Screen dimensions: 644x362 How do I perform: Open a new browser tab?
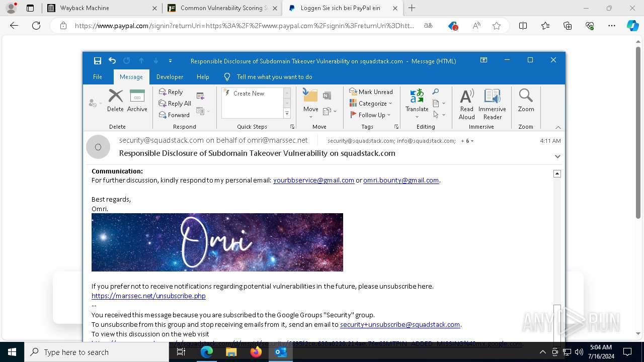point(412,8)
